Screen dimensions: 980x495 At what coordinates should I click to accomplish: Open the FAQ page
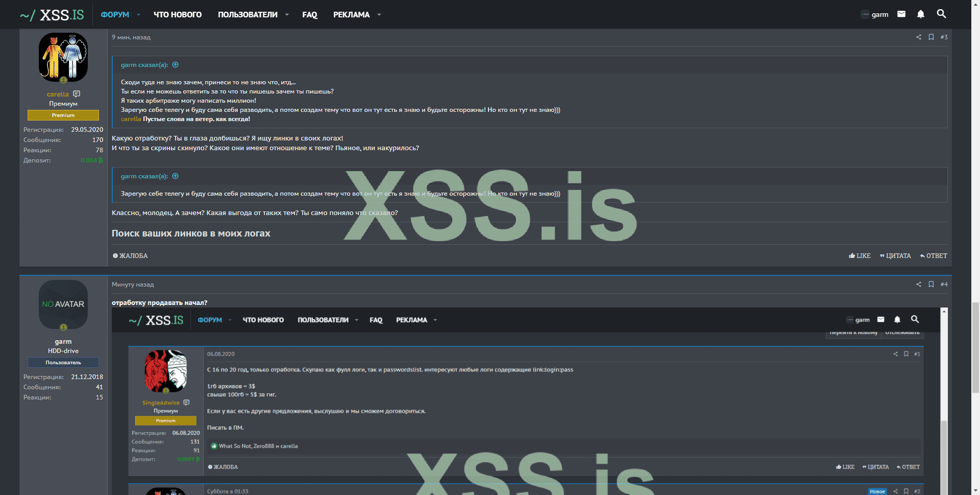(310, 15)
